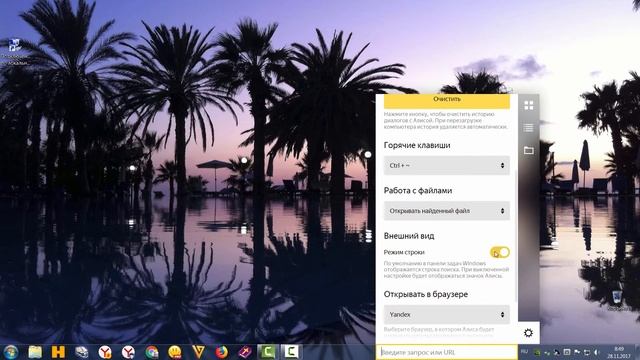This screenshot has height=360, width=640.
Task: Click the Режим строки label
Action: tap(404, 252)
